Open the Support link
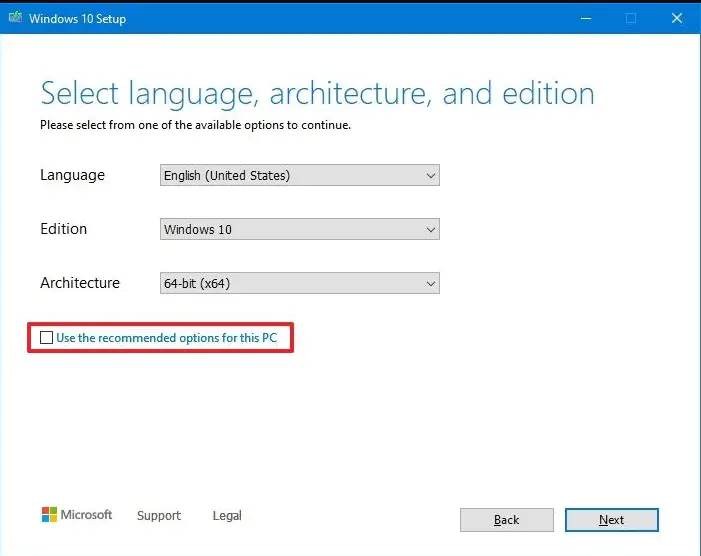This screenshot has height=556, width=701. (x=159, y=516)
